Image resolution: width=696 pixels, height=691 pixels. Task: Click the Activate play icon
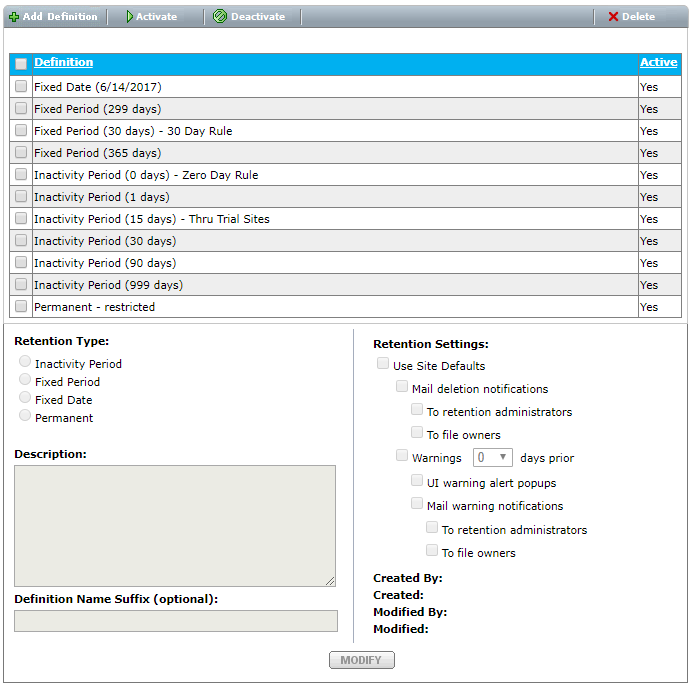pos(130,17)
